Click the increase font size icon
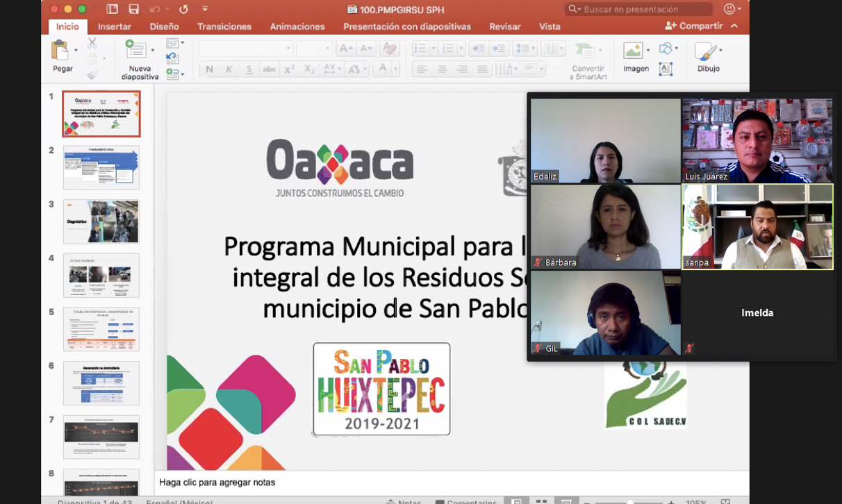This screenshot has width=842, height=504. pyautogui.click(x=345, y=49)
